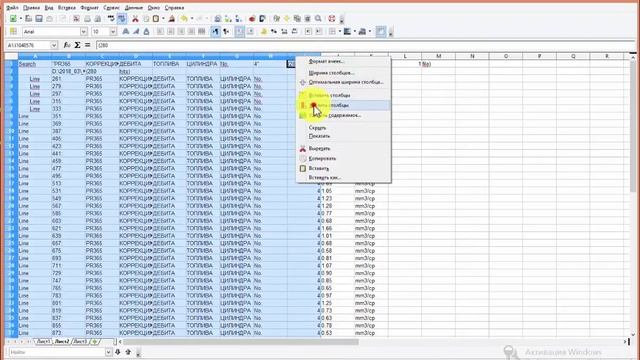
Task: Click the Sort descending icon
Action: tap(239, 19)
